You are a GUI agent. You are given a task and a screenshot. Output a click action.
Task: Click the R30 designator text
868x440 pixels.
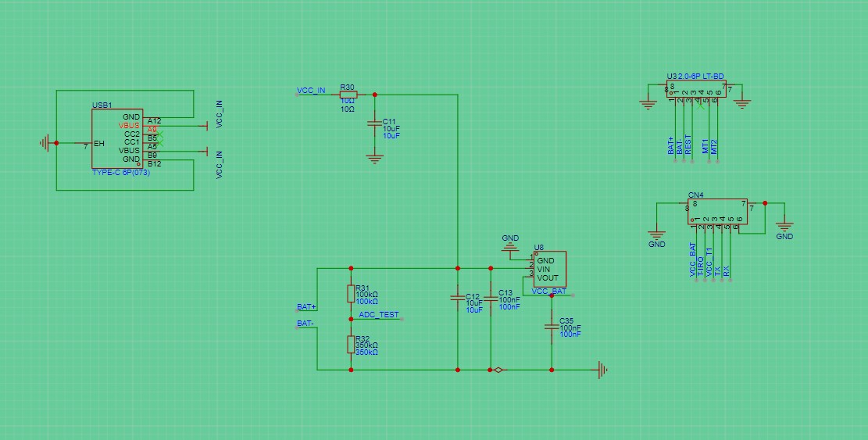click(347, 88)
